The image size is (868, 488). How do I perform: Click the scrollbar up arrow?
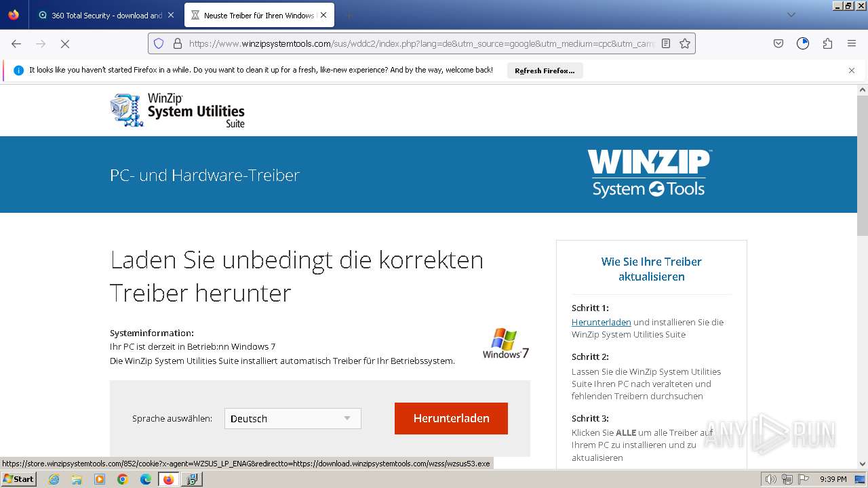(x=863, y=89)
